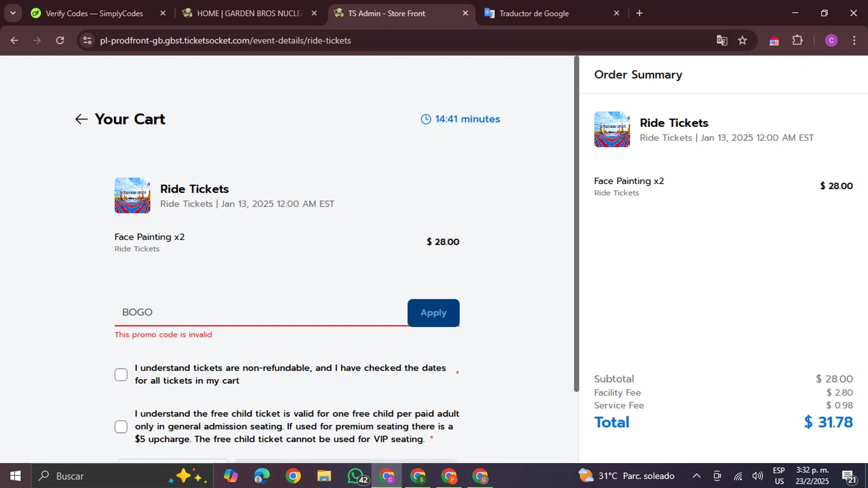Click the Order Summary heading

(x=638, y=75)
